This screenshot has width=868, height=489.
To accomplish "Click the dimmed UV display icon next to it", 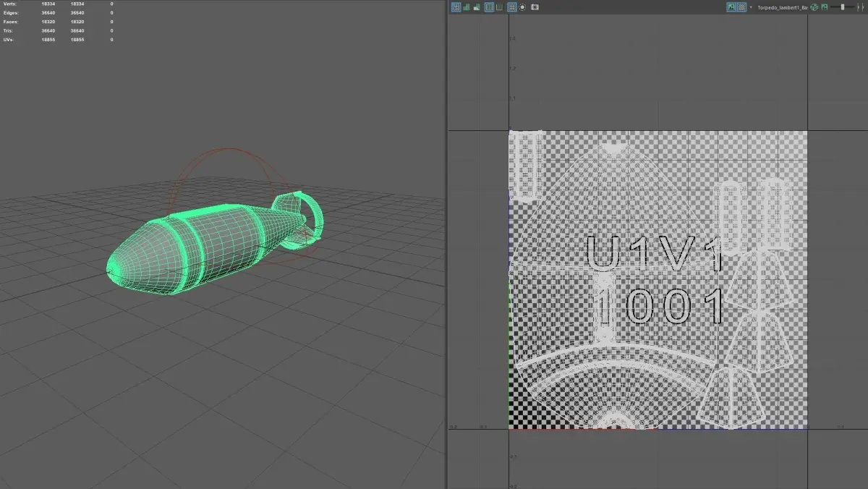I will (x=499, y=7).
